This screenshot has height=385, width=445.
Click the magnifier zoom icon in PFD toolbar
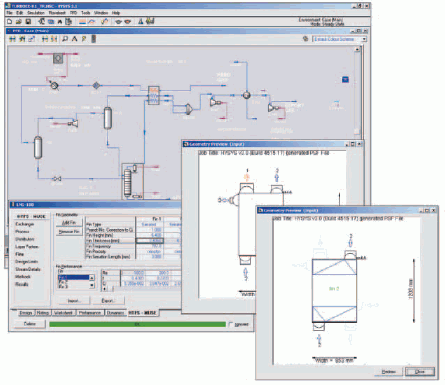click(65, 39)
